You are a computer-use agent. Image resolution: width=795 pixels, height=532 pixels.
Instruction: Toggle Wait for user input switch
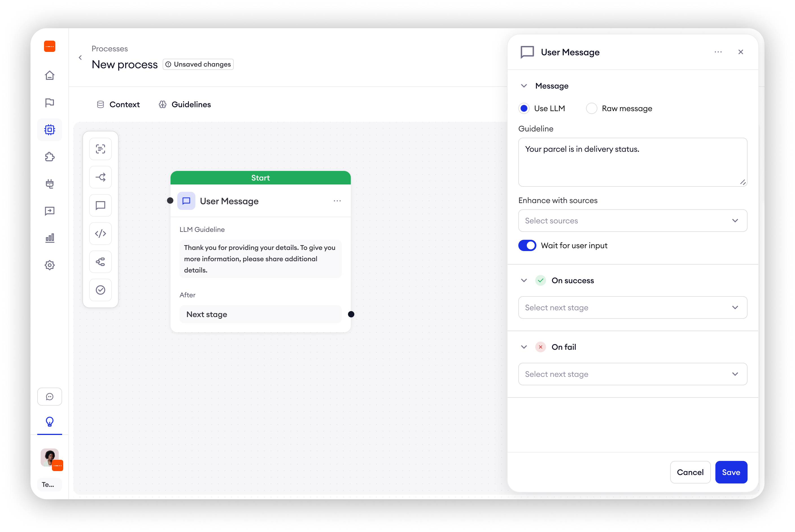click(527, 245)
